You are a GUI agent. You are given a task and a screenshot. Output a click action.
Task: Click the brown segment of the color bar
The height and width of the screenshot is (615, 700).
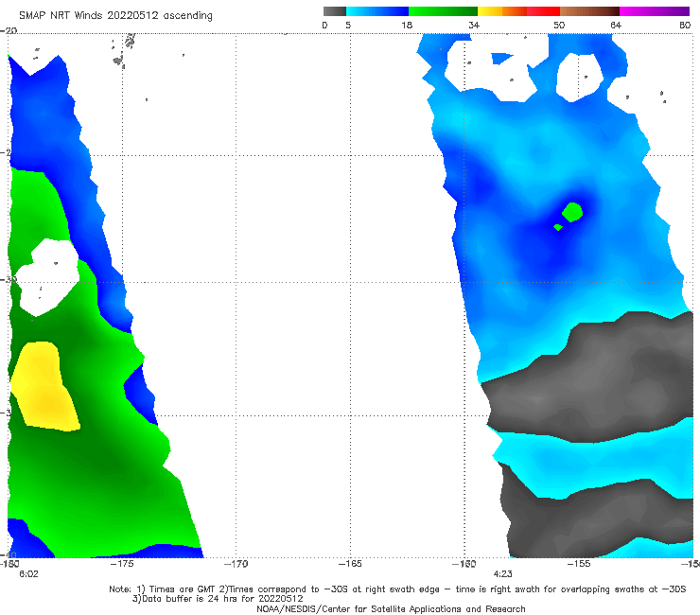[x=589, y=11]
